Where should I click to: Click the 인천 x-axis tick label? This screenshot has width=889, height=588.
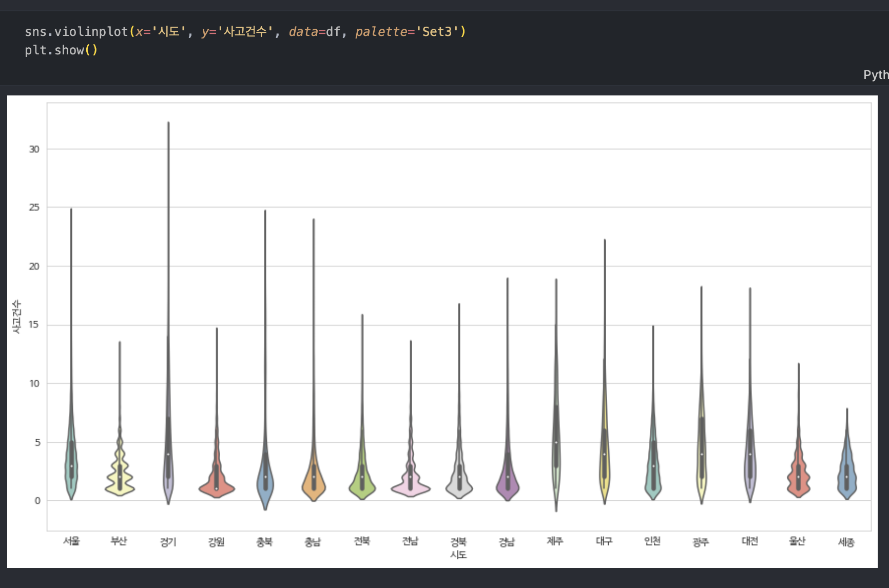click(652, 541)
